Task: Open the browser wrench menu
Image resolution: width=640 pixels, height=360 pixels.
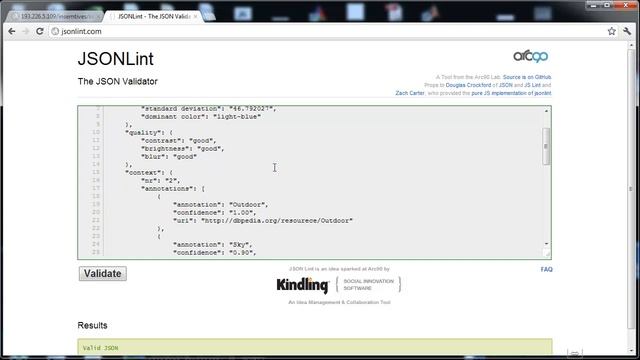Action: (x=627, y=31)
